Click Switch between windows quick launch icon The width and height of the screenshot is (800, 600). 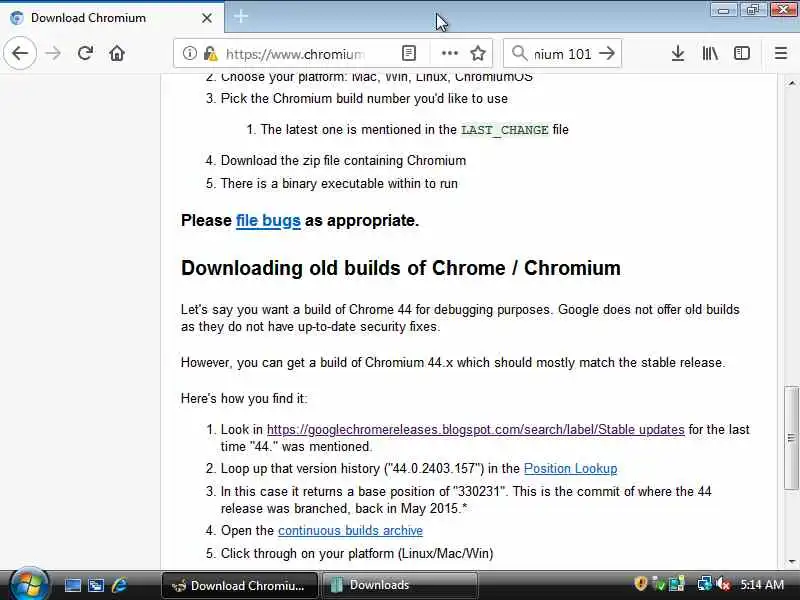pos(96,585)
